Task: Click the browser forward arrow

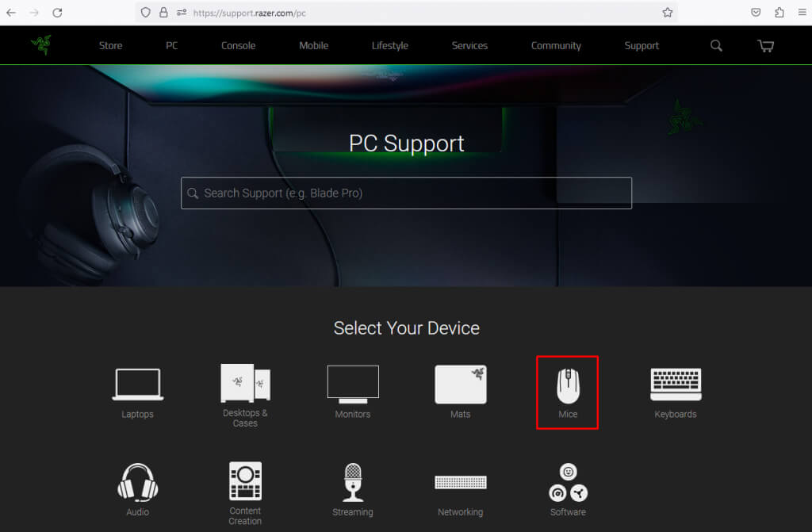Action: [x=34, y=13]
